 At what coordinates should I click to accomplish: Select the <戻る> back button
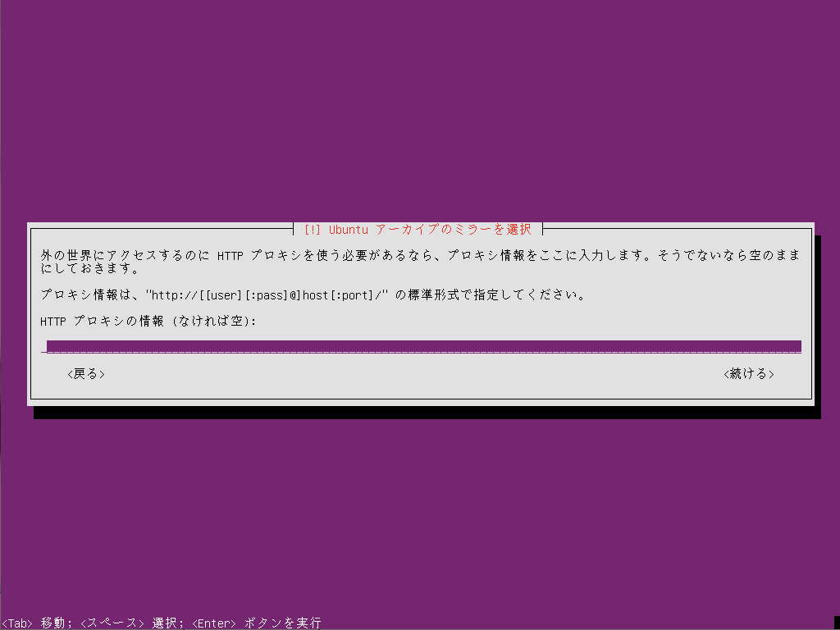pos(86,374)
